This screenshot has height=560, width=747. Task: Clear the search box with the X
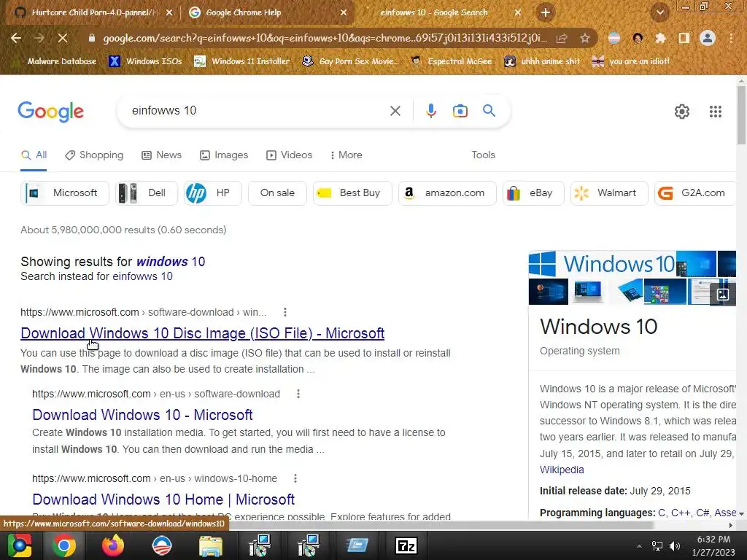point(395,111)
